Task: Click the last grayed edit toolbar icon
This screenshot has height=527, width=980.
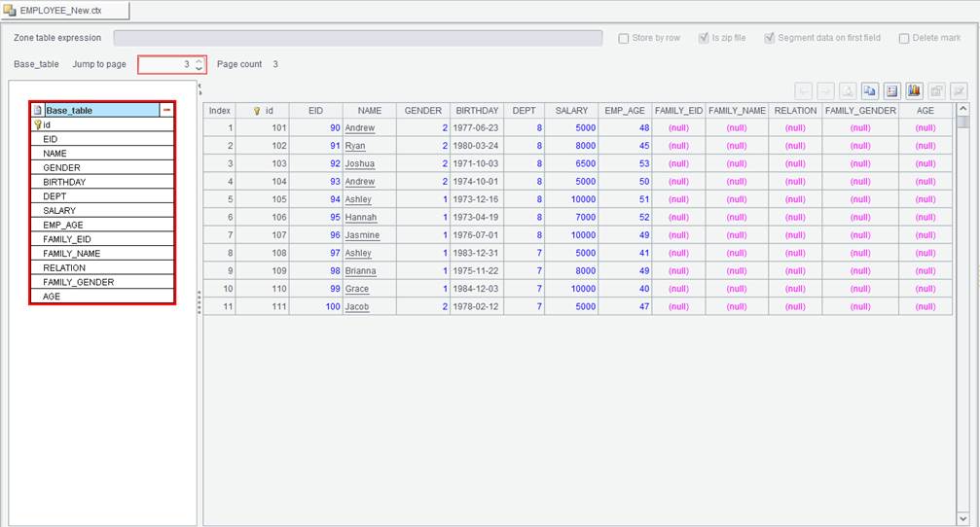Action: coord(959,91)
